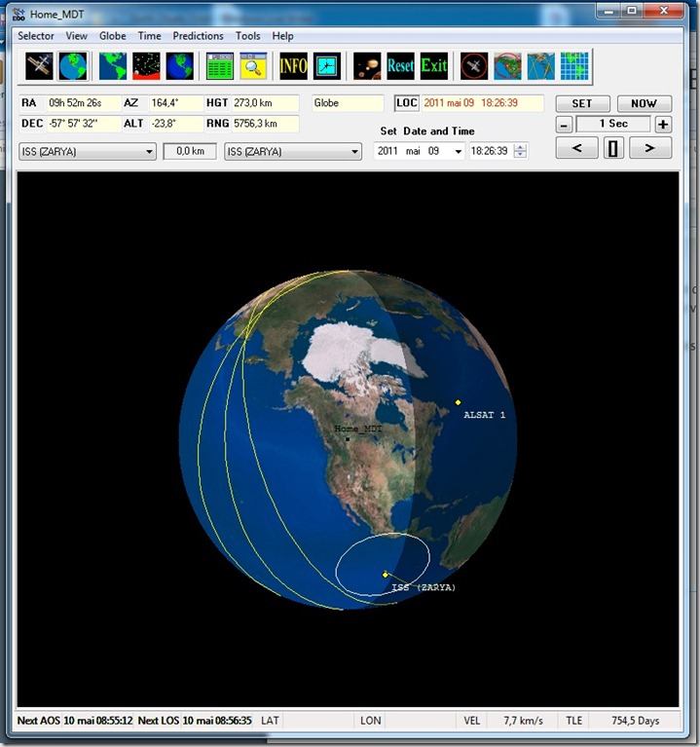Open the Predictions menu
The width and height of the screenshot is (700, 747).
tap(198, 36)
